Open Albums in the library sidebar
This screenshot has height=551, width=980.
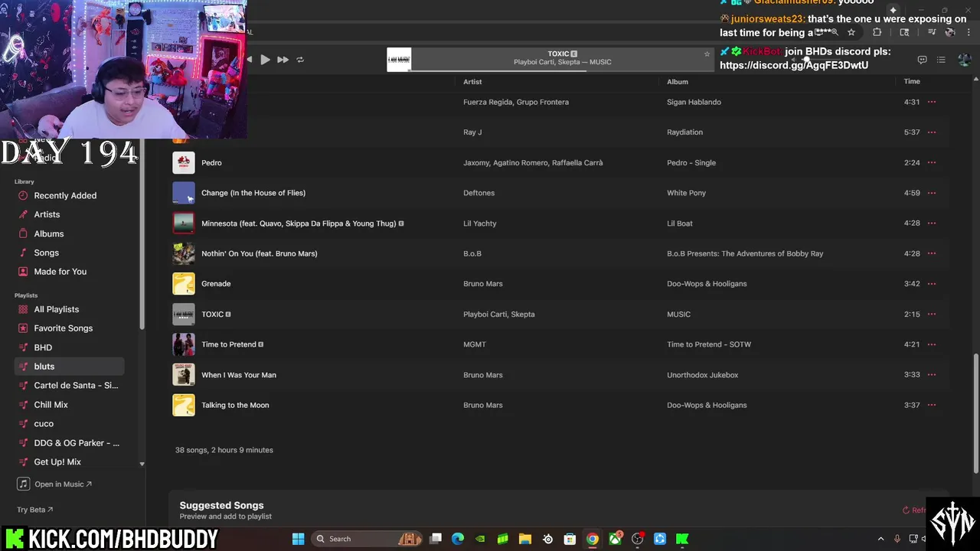pyautogui.click(x=49, y=233)
